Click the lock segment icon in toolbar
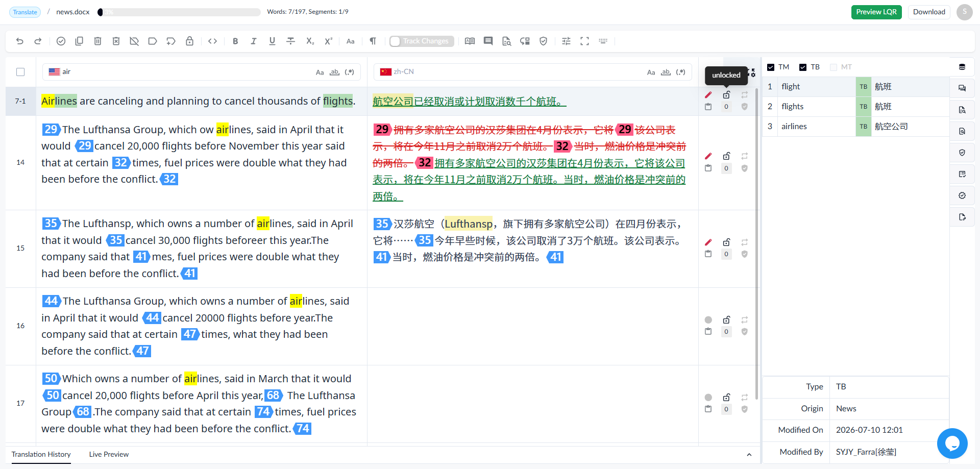 click(189, 41)
